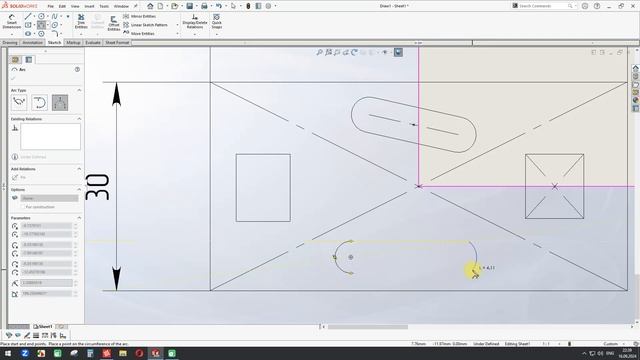
Task: Click the Home icon in top toolbar
Action: pos(150,6)
